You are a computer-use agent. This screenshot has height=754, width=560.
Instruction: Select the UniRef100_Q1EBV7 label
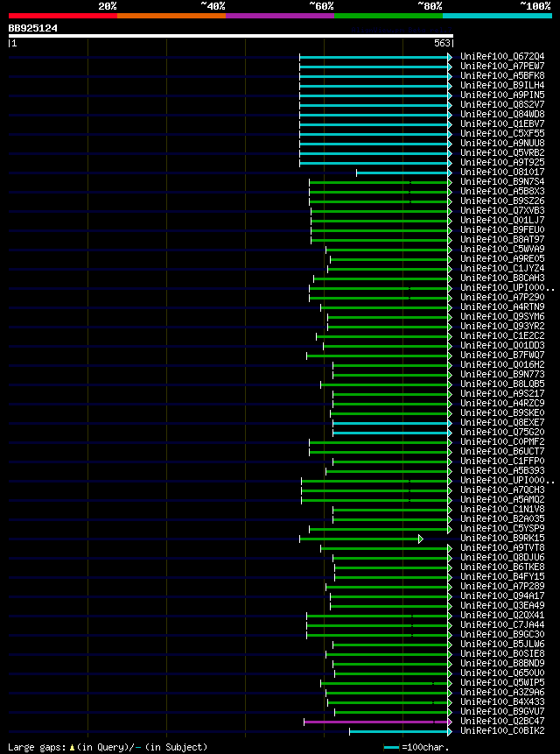[502, 124]
